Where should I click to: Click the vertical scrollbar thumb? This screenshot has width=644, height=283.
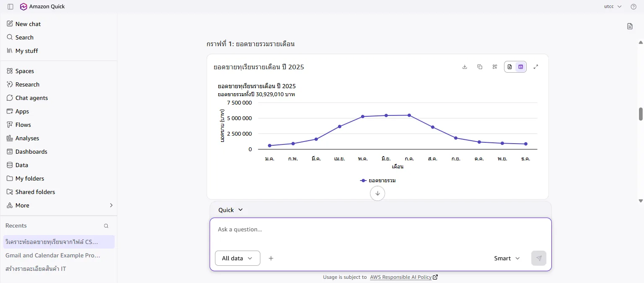coord(641,114)
